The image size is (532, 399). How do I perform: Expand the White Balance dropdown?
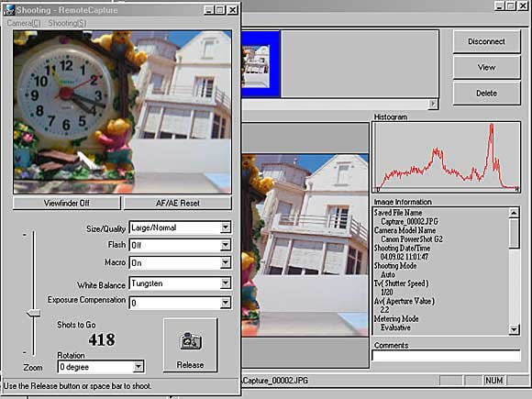point(226,283)
